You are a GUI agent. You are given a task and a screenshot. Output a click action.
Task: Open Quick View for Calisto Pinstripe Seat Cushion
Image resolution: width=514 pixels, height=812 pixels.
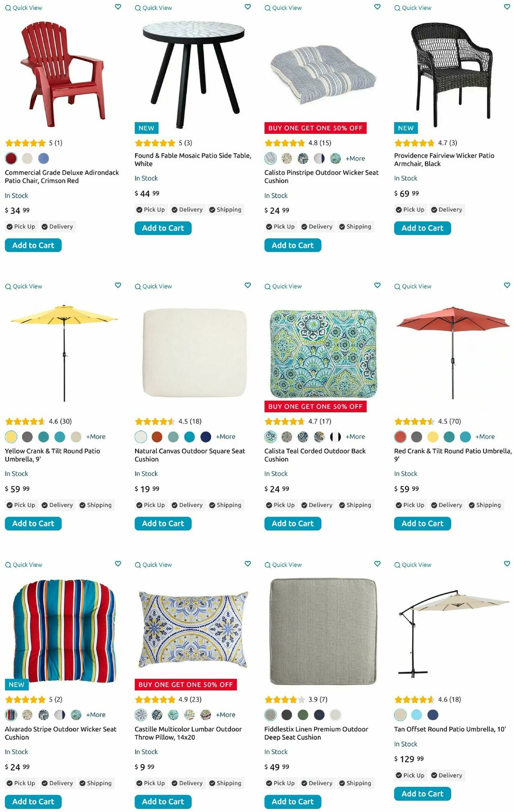pos(283,8)
